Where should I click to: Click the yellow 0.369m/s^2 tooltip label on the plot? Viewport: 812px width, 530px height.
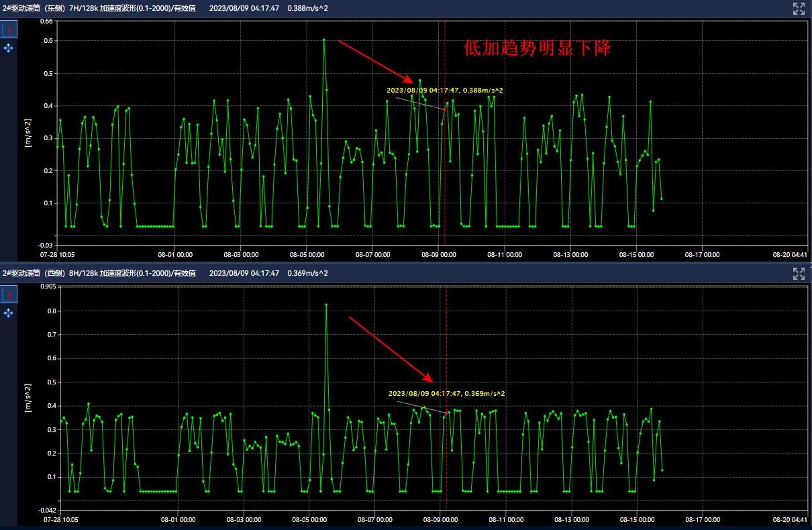coord(446,393)
